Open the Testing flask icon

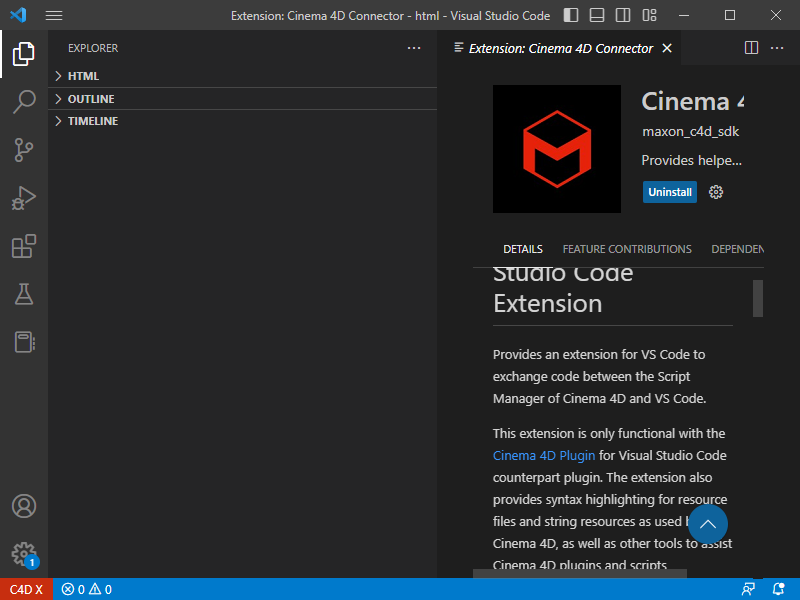point(24,294)
